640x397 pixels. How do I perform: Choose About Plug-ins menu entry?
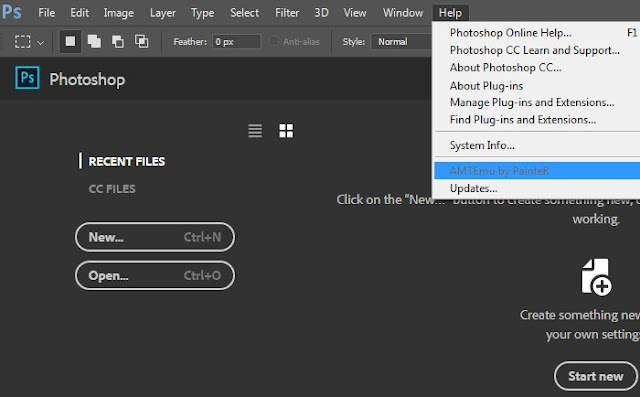click(537, 86)
